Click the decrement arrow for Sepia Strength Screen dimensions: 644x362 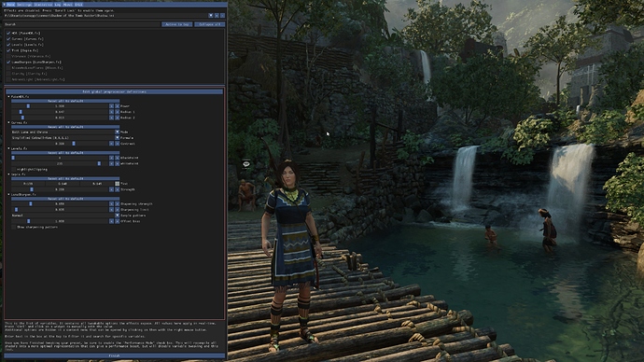pyautogui.click(x=111, y=189)
